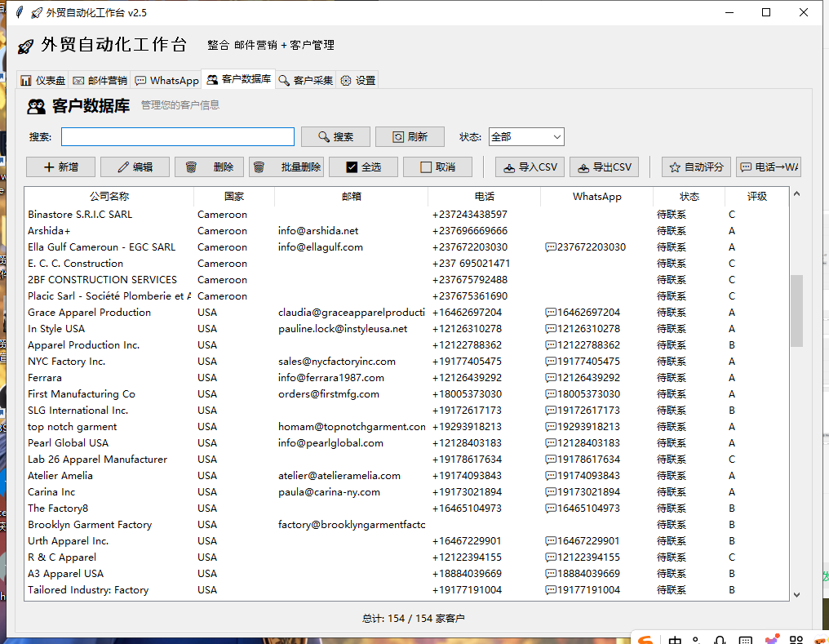Click the feather icon in the title bar
829x644 pixels.
click(x=19, y=12)
